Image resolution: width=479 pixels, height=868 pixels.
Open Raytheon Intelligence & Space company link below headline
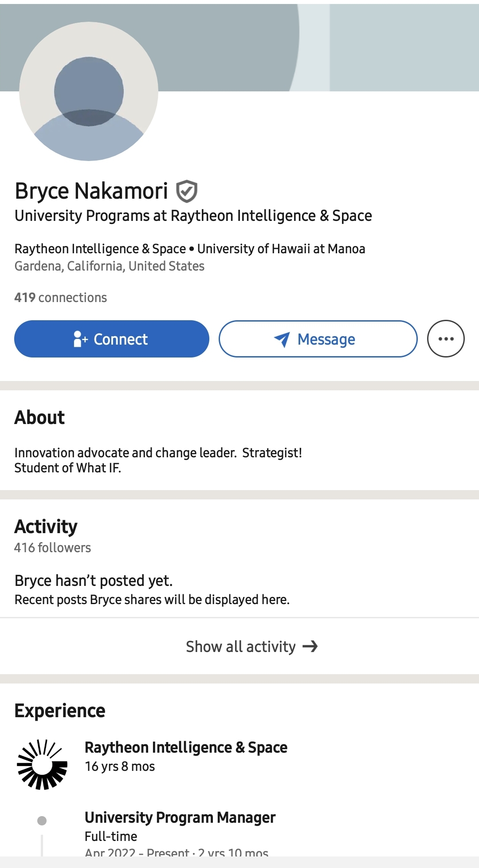[x=100, y=249]
